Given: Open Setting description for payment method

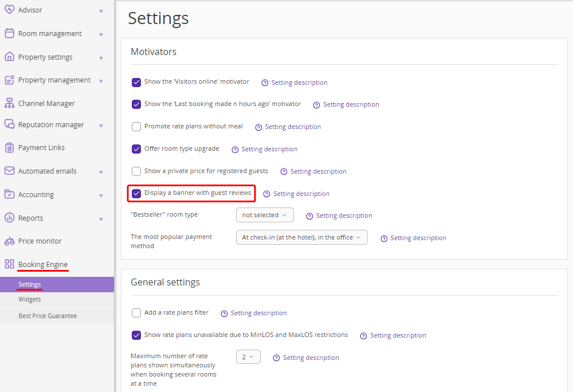Looking at the screenshot, I should click(x=418, y=238).
